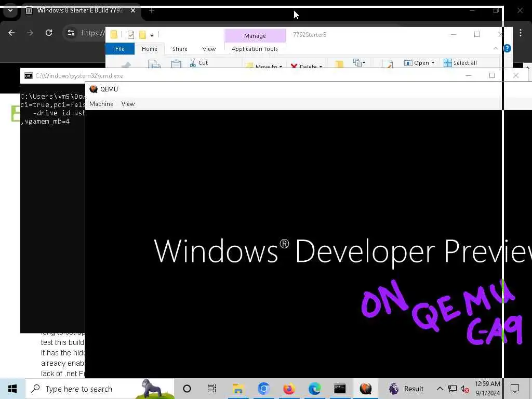Viewport: 532px width, 399px height.
Task: Select the Application Tools tab
Action: (x=255, y=49)
